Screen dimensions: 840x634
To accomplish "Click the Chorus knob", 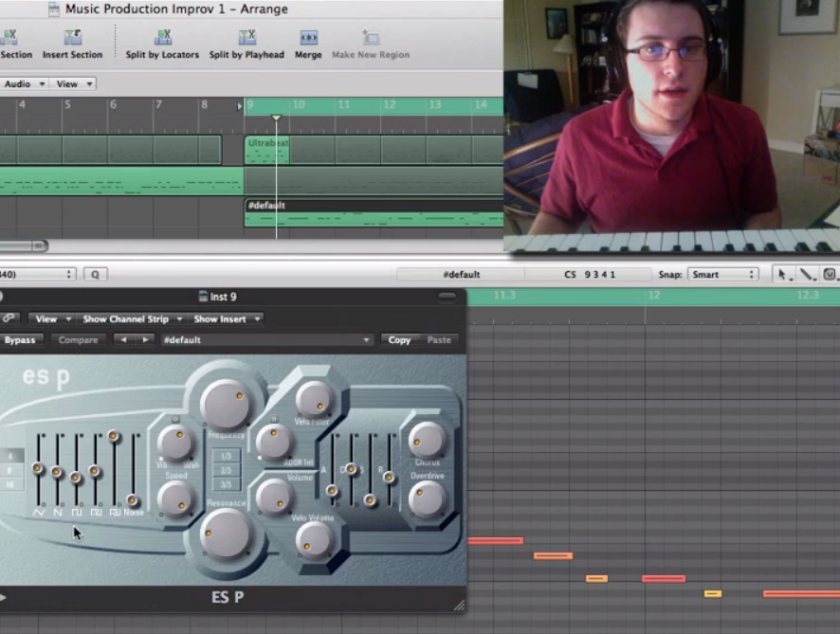I will tap(427, 440).
